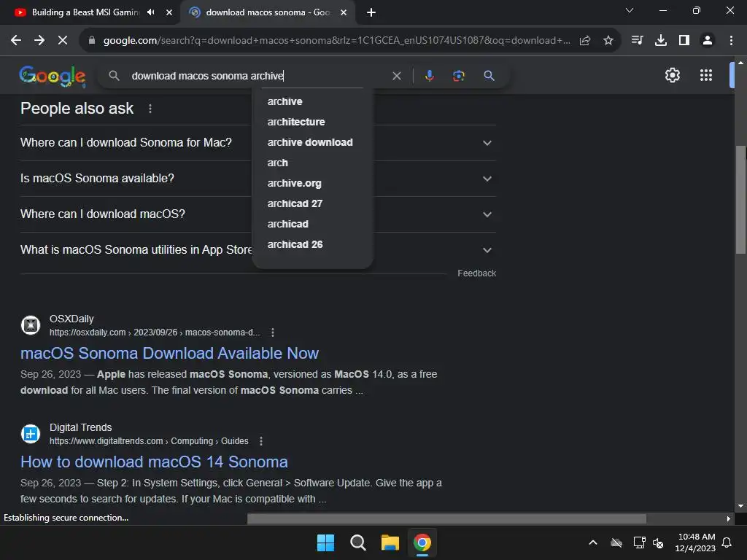Bookmark this tab with the star icon
747x560 pixels.
608,41
